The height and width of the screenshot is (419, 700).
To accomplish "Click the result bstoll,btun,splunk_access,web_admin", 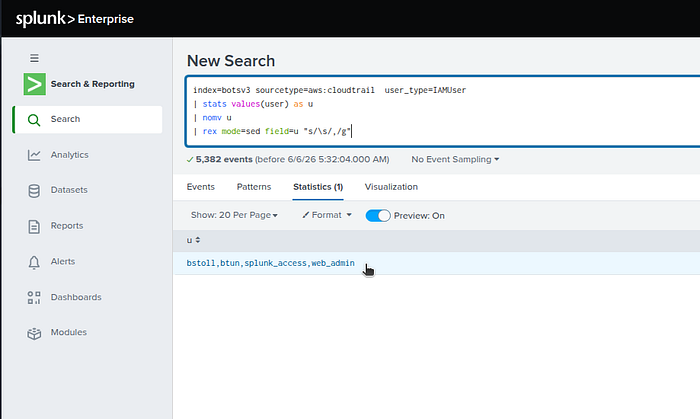I will [271, 263].
